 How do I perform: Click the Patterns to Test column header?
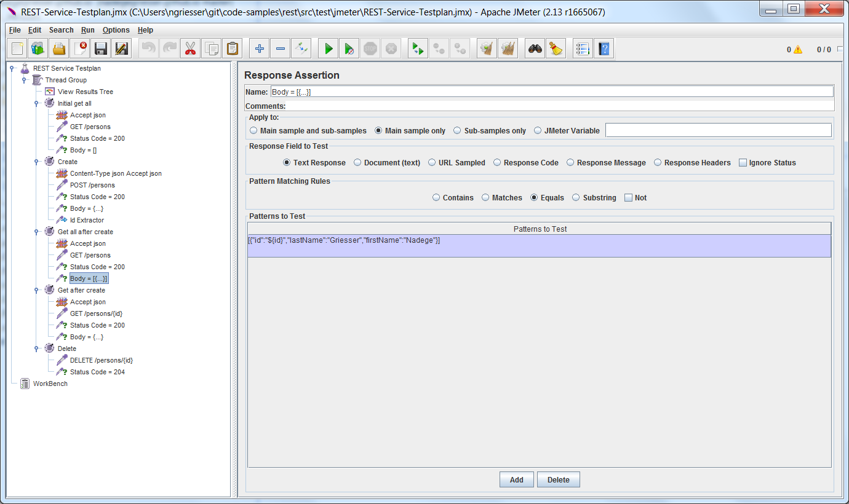pyautogui.click(x=540, y=229)
